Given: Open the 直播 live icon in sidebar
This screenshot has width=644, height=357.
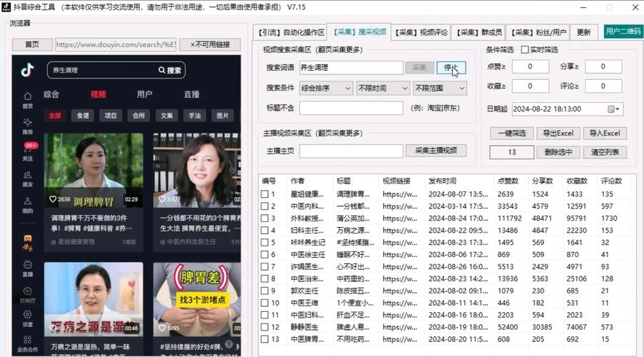Looking at the screenshot, I should 28,264.
